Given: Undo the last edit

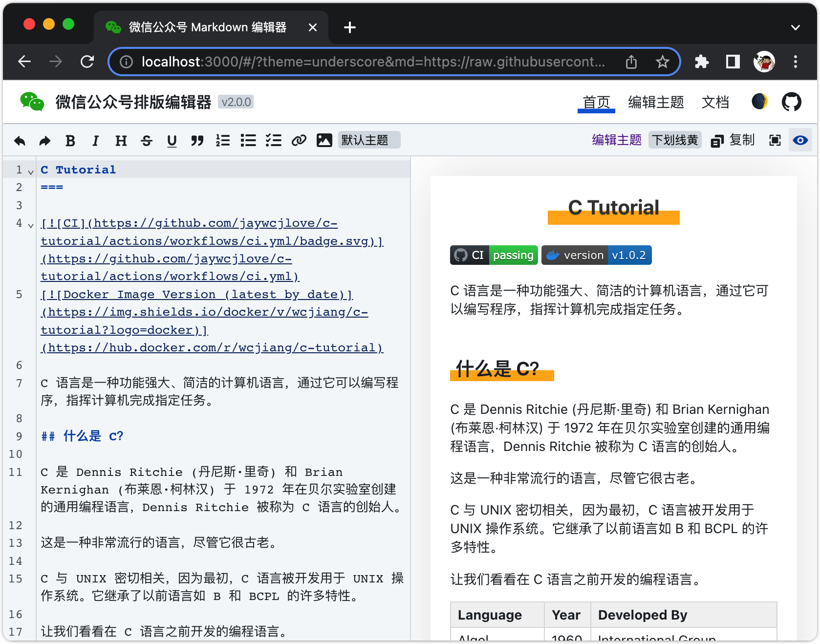Looking at the screenshot, I should tap(20, 140).
